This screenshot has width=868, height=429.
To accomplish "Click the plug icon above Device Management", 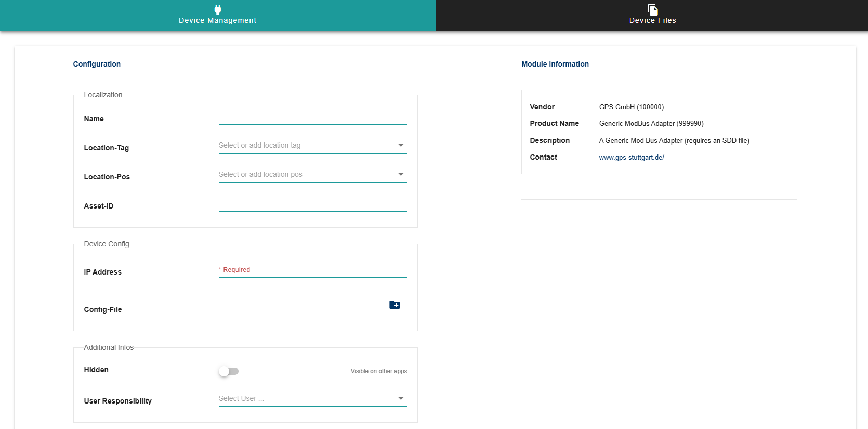I will [217, 9].
